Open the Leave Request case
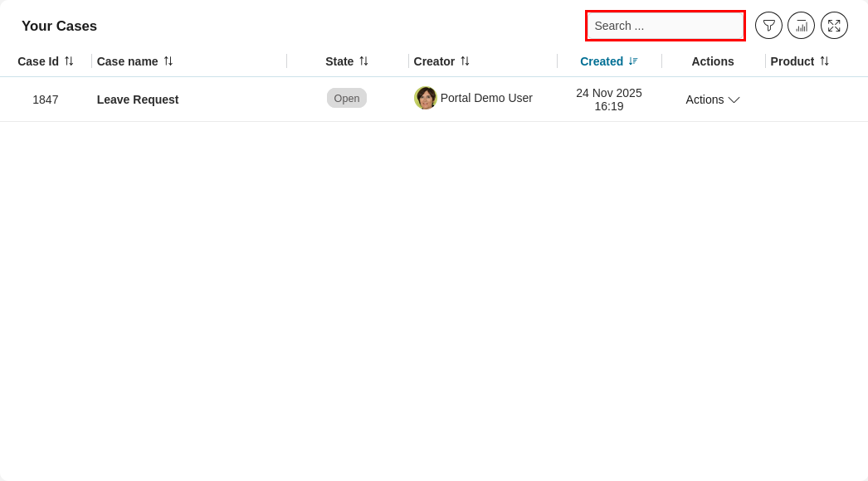The height and width of the screenshot is (481, 868). point(138,100)
